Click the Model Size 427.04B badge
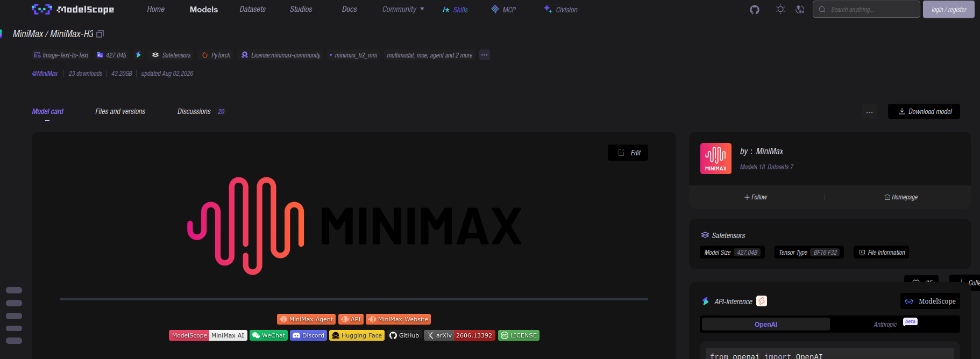 732,252
